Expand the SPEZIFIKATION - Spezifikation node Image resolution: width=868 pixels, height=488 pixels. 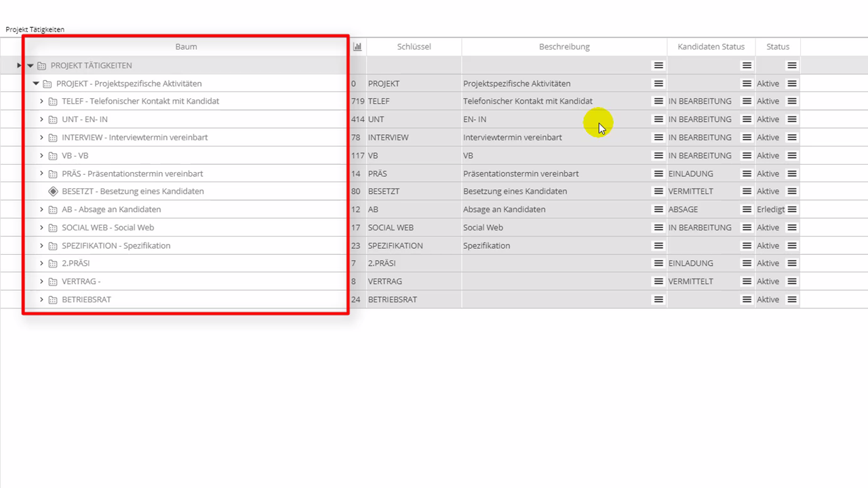pos(41,245)
